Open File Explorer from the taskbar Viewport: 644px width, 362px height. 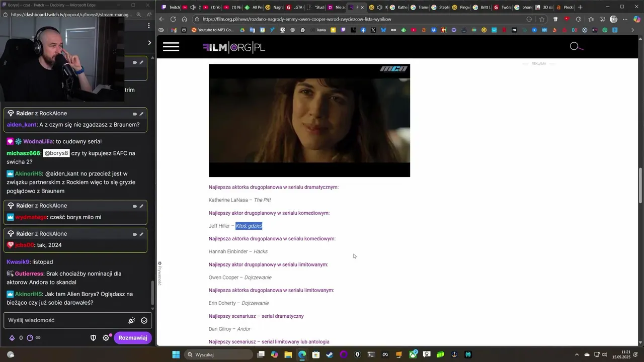tap(288, 354)
